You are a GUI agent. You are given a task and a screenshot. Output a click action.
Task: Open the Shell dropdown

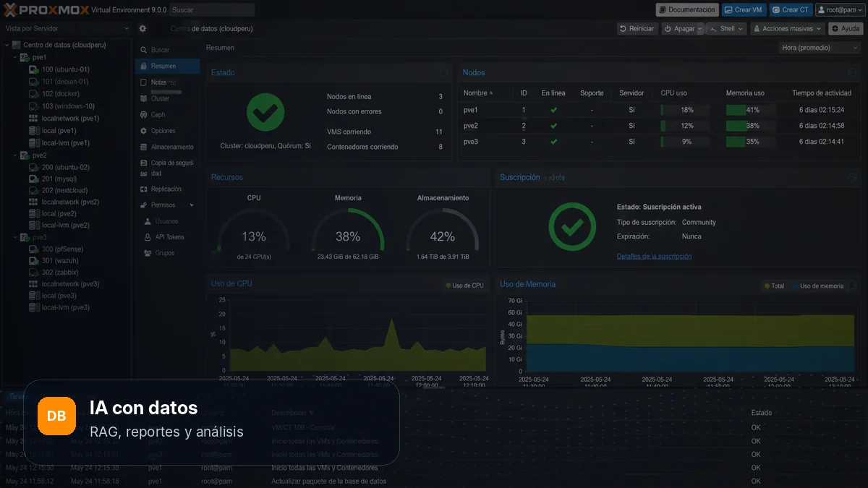click(x=726, y=28)
